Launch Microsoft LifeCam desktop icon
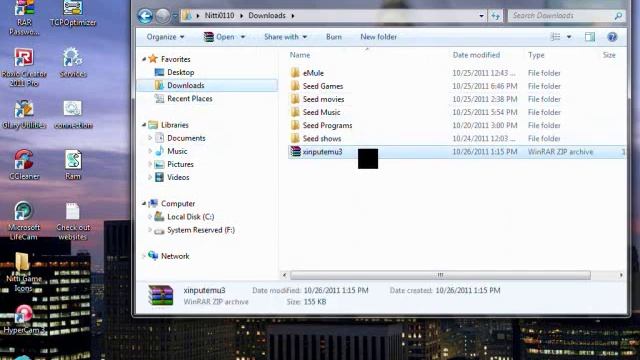The image size is (640, 360). [x=24, y=220]
